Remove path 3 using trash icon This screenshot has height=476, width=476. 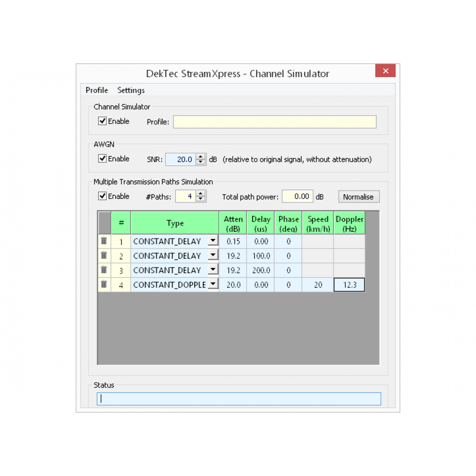pyautogui.click(x=104, y=270)
